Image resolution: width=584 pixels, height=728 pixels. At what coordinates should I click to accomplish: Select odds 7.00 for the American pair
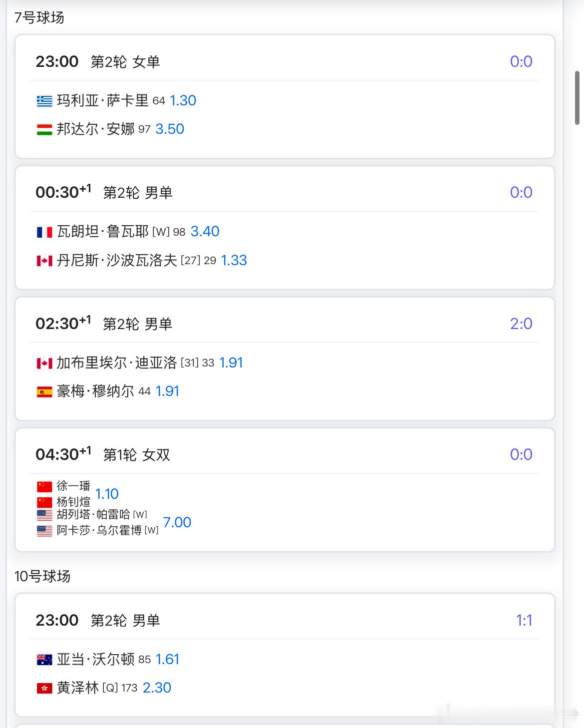[x=177, y=522]
